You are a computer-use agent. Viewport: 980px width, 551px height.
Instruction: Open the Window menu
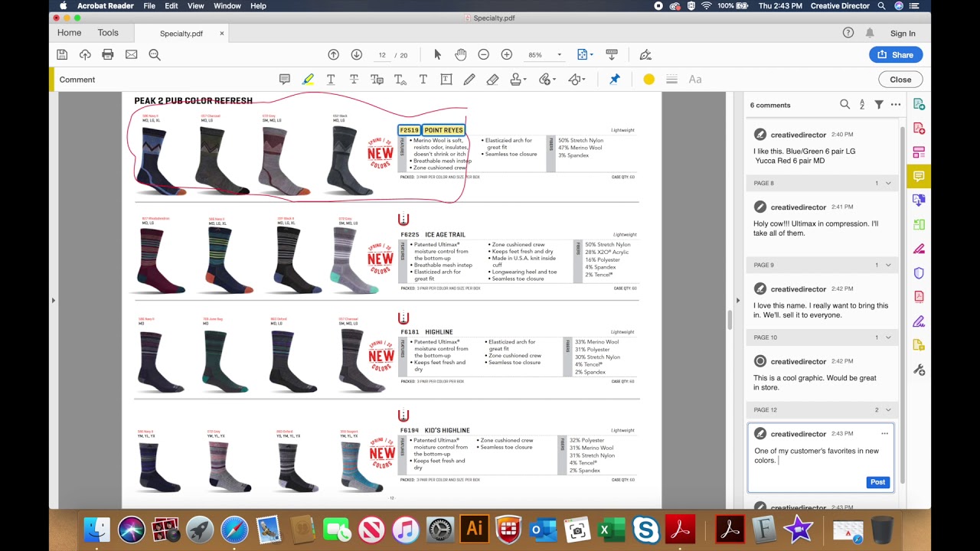(x=227, y=6)
